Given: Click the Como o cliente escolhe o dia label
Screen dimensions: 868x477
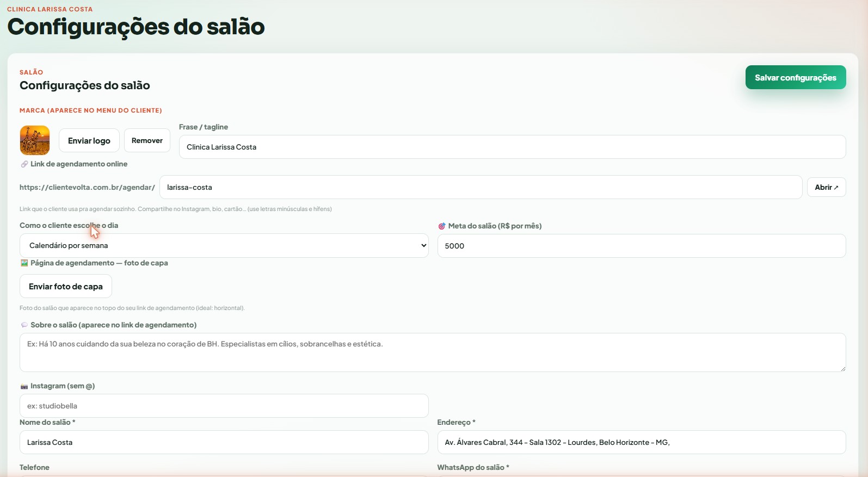Looking at the screenshot, I should coord(69,225).
